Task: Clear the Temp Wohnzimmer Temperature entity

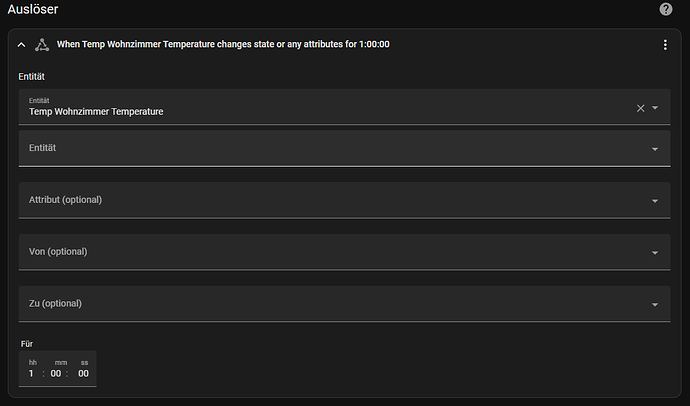Action: point(641,108)
